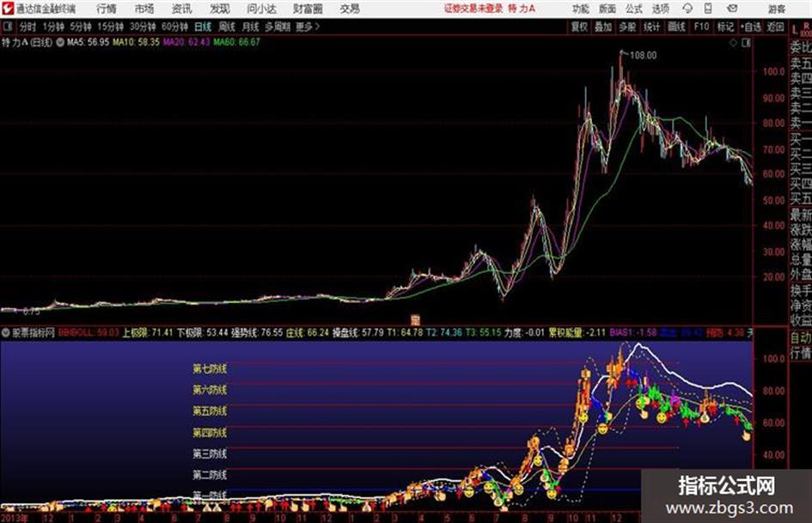
Task: Open the 版面 menu
Action: pyautogui.click(x=607, y=9)
